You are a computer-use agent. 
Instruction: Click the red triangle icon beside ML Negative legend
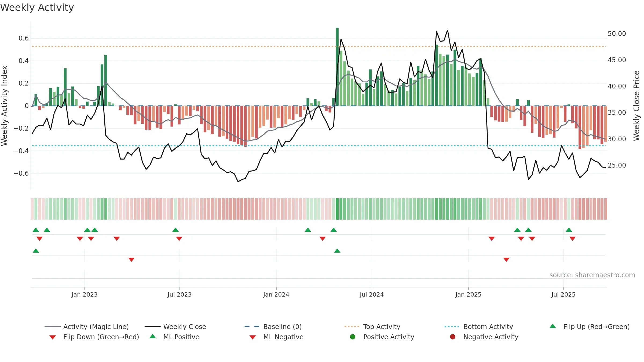click(253, 337)
